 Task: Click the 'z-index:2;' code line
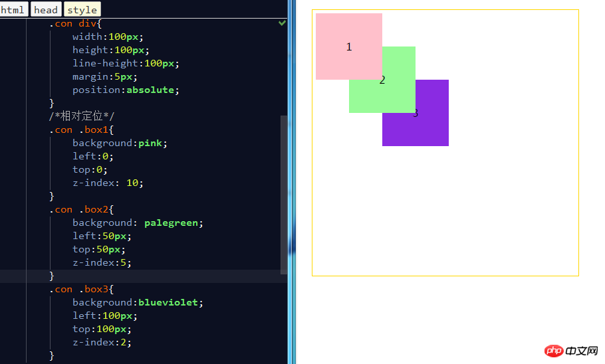pos(102,342)
